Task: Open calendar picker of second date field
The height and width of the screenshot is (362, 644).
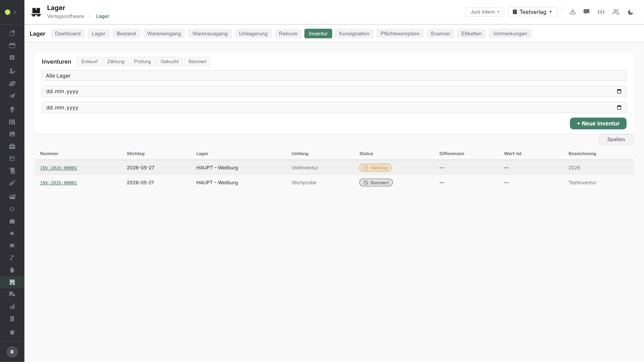Action: point(619,108)
